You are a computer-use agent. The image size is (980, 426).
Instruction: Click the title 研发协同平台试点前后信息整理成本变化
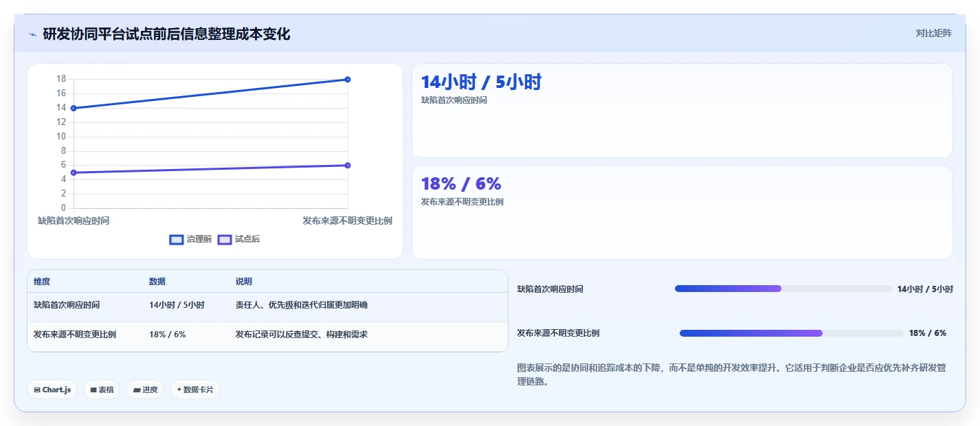click(166, 34)
